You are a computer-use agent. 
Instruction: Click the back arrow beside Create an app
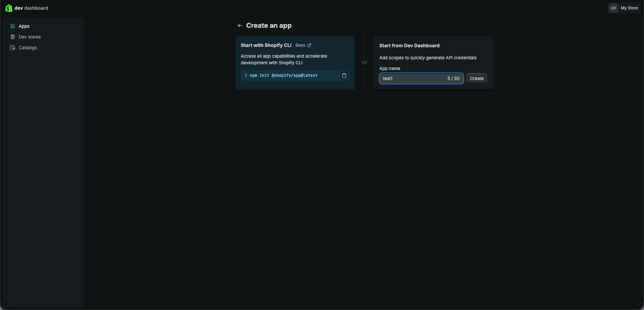click(240, 25)
